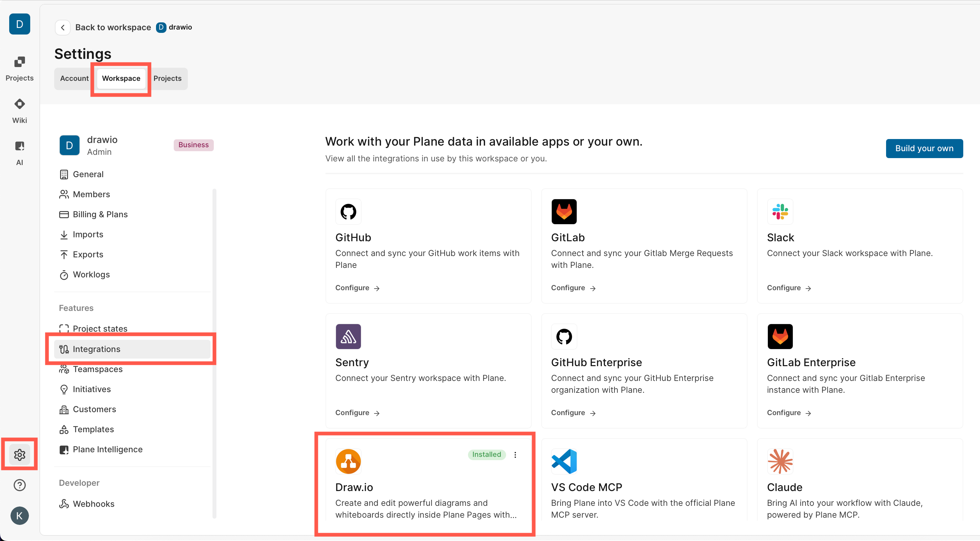Viewport: 980px width, 541px height.
Task: Click the Sentry logo icon
Action: click(348, 337)
